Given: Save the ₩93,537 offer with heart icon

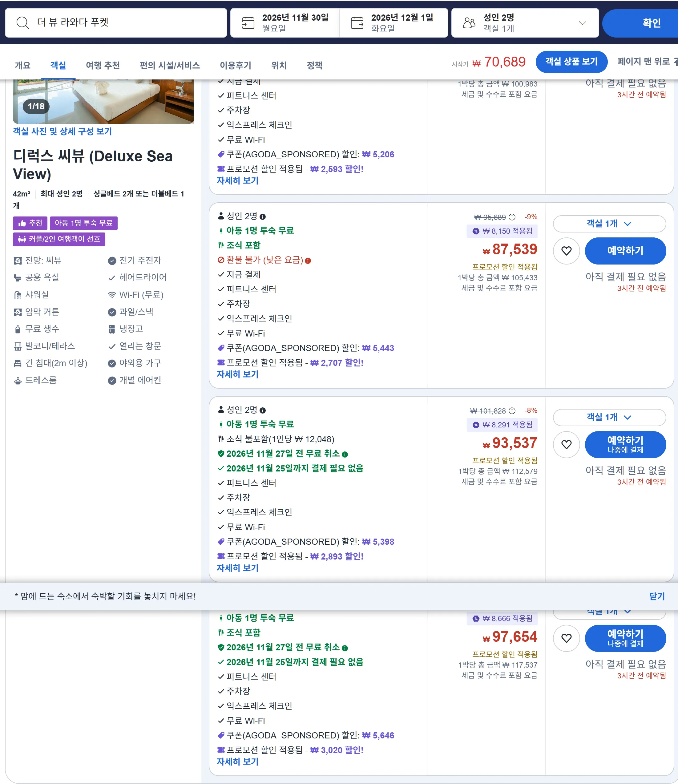Looking at the screenshot, I should [567, 445].
